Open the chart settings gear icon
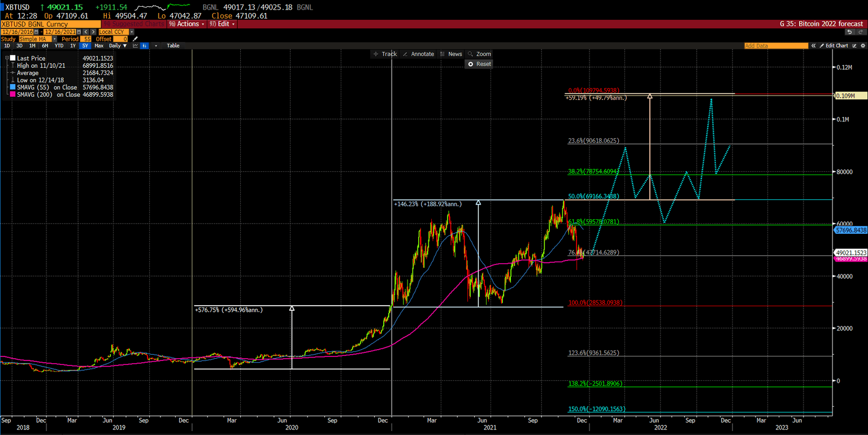Image resolution: width=868 pixels, height=435 pixels. 863,46
